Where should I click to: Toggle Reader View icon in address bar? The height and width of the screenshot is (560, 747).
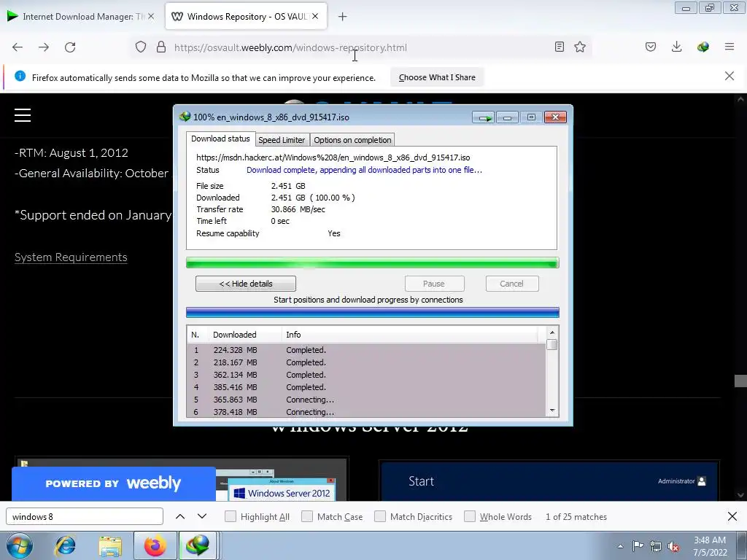[x=560, y=47]
